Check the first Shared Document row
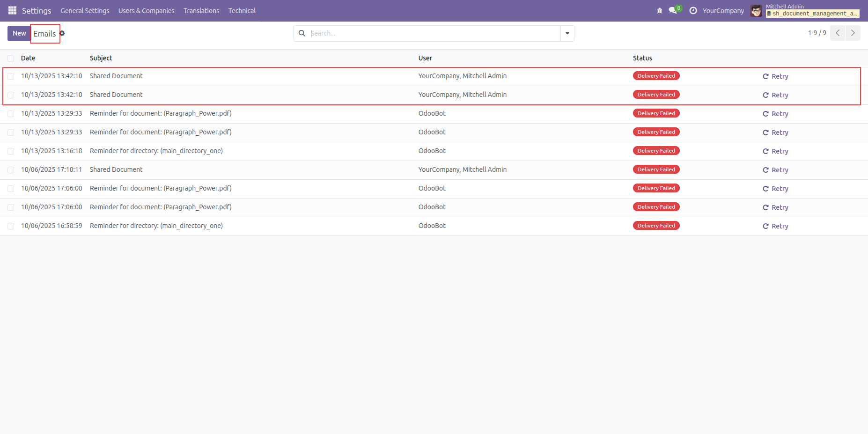The image size is (868, 434). point(11,76)
